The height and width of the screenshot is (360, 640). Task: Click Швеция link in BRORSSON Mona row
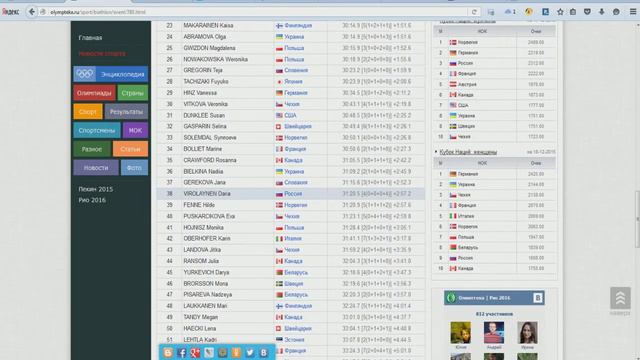click(293, 284)
